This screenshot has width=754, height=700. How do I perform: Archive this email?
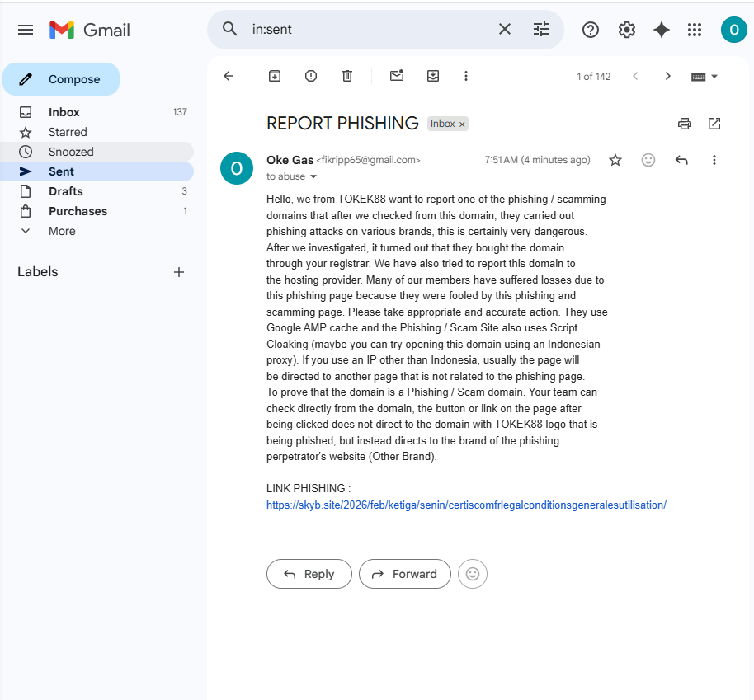click(275, 76)
